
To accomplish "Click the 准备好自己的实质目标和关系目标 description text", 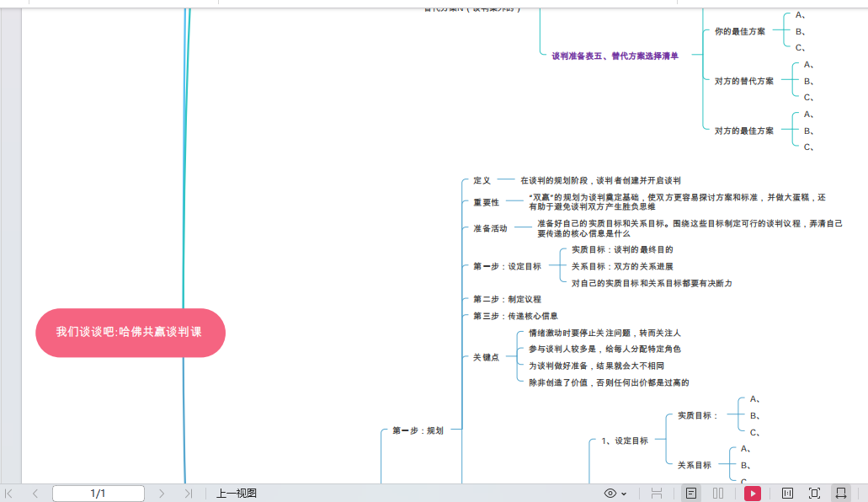I will (x=690, y=228).
